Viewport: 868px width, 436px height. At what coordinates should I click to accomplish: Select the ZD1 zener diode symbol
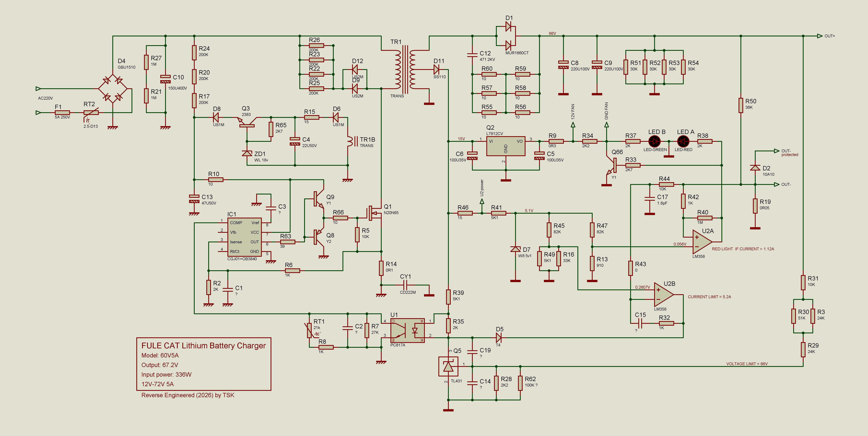pos(247,154)
